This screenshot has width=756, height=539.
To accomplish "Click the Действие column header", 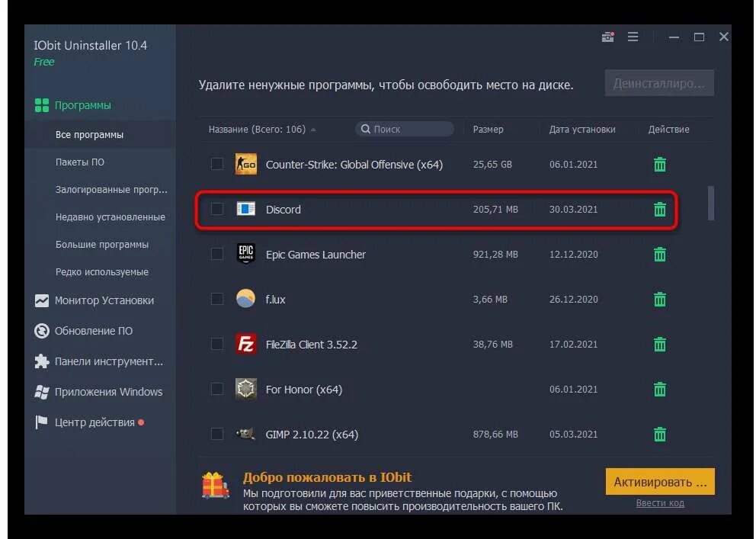I will pyautogui.click(x=668, y=129).
